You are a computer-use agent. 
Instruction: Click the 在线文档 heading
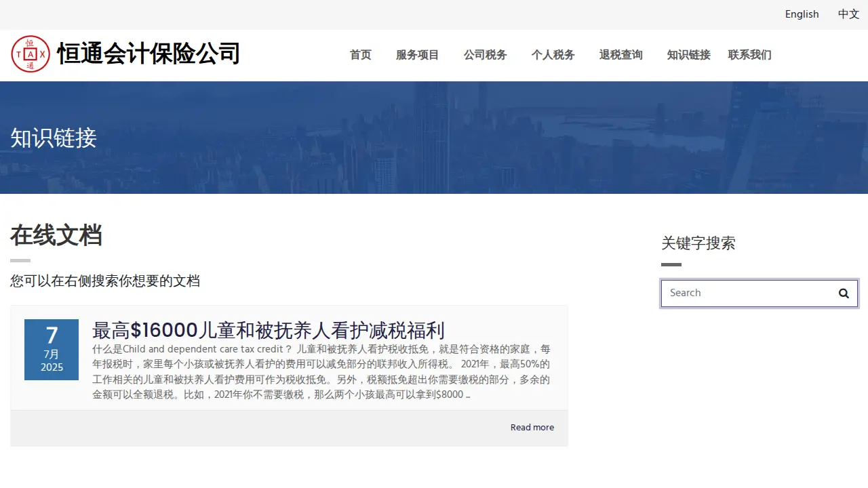click(56, 235)
